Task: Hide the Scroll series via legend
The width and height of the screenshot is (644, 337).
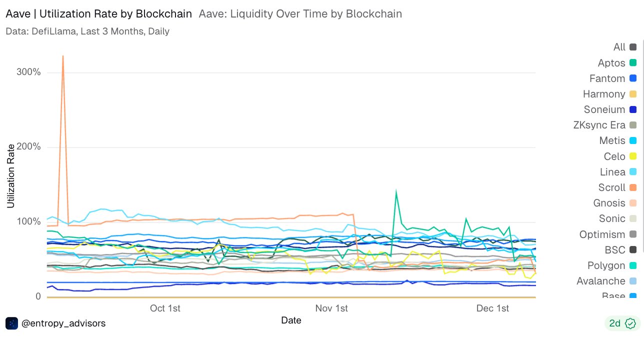Action: pos(612,187)
